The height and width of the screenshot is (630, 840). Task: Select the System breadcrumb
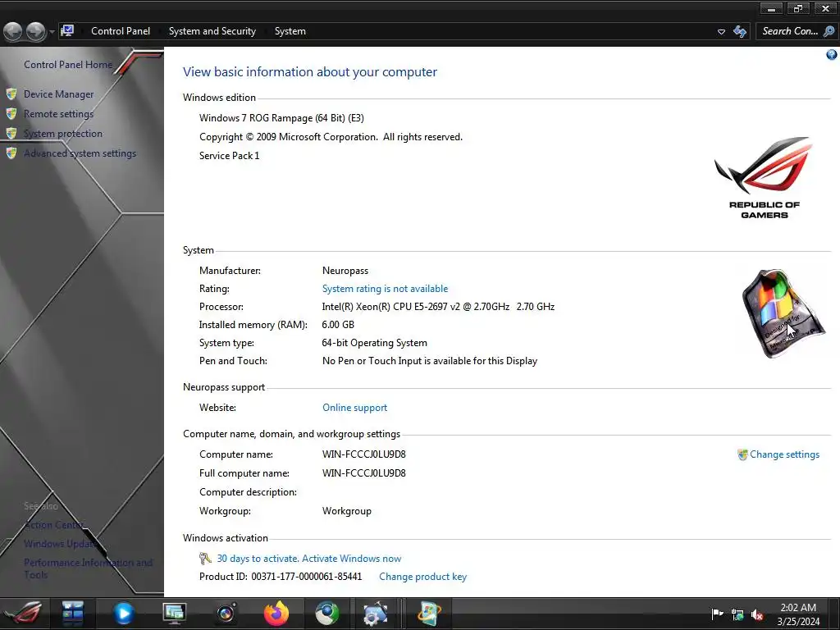click(x=290, y=31)
